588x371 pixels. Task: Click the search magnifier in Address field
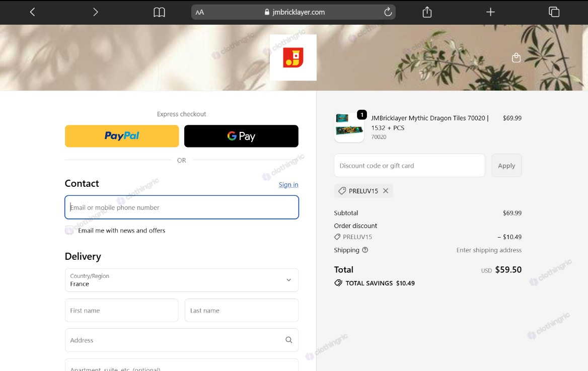289,340
